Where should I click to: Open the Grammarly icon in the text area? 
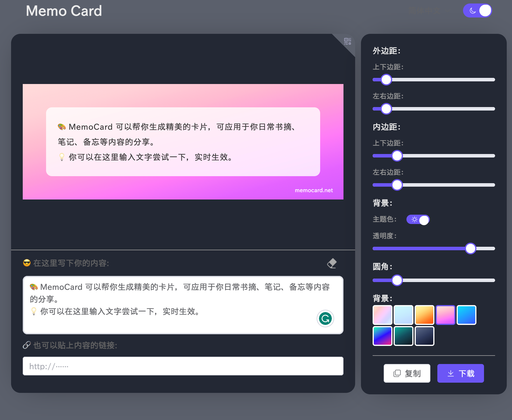pyautogui.click(x=325, y=318)
